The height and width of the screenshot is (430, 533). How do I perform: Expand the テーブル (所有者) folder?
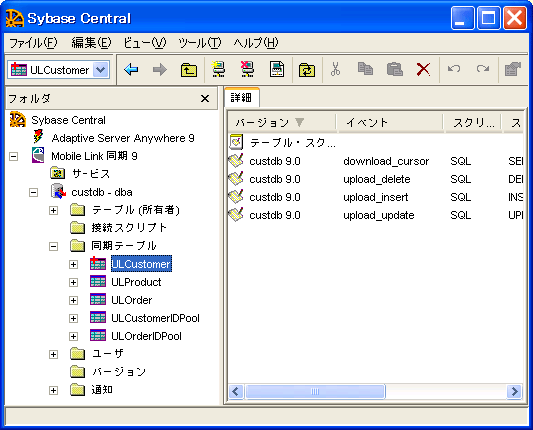(53, 210)
